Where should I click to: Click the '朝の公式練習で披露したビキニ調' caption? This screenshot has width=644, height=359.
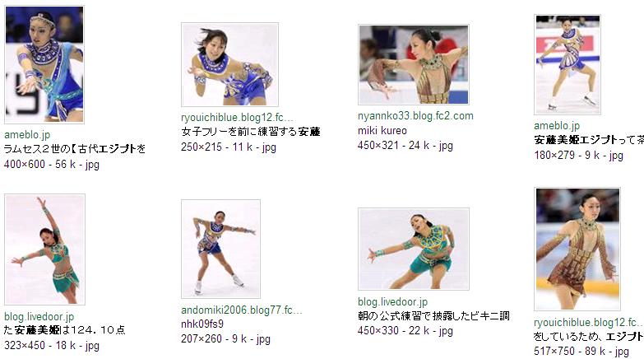[433, 316]
